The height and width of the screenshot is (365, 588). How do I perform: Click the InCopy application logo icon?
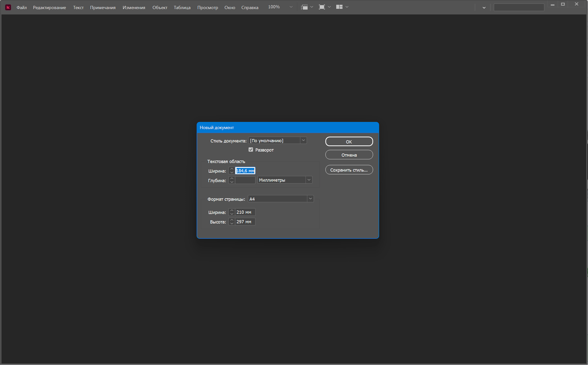coord(8,7)
